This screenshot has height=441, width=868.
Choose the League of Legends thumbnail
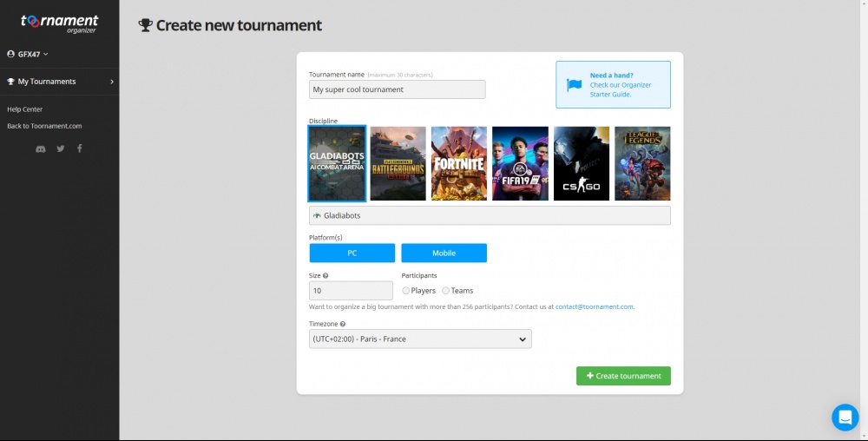(642, 163)
